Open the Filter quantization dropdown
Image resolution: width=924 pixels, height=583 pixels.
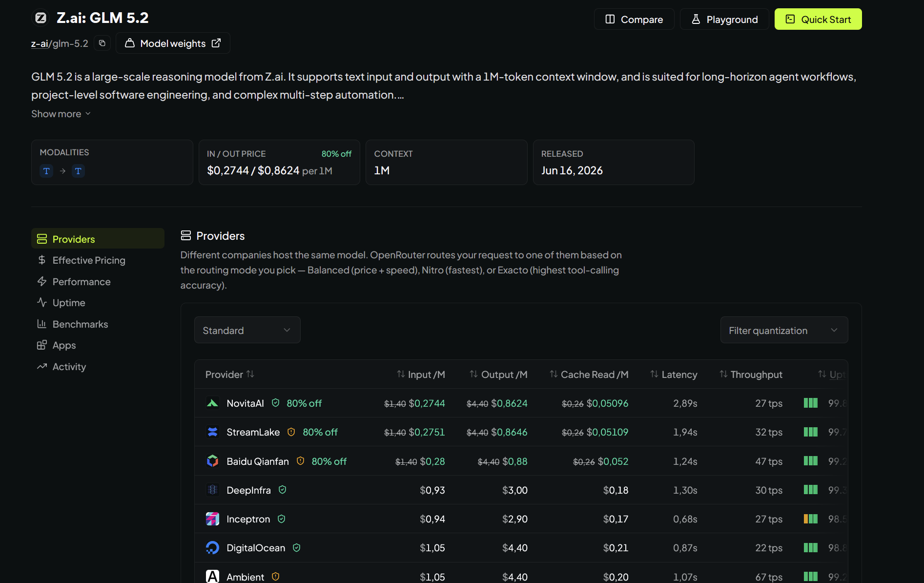point(784,330)
